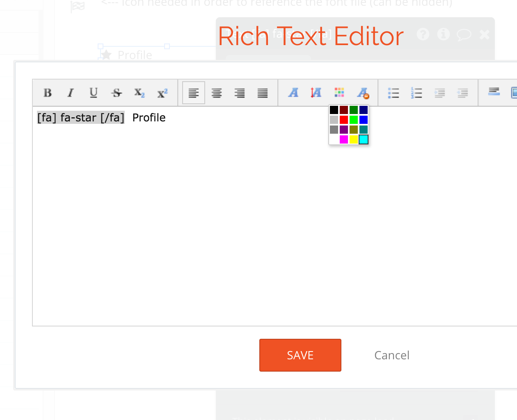Toggle underline formatting
Viewport: 517px width, 420px height.
coord(93,93)
